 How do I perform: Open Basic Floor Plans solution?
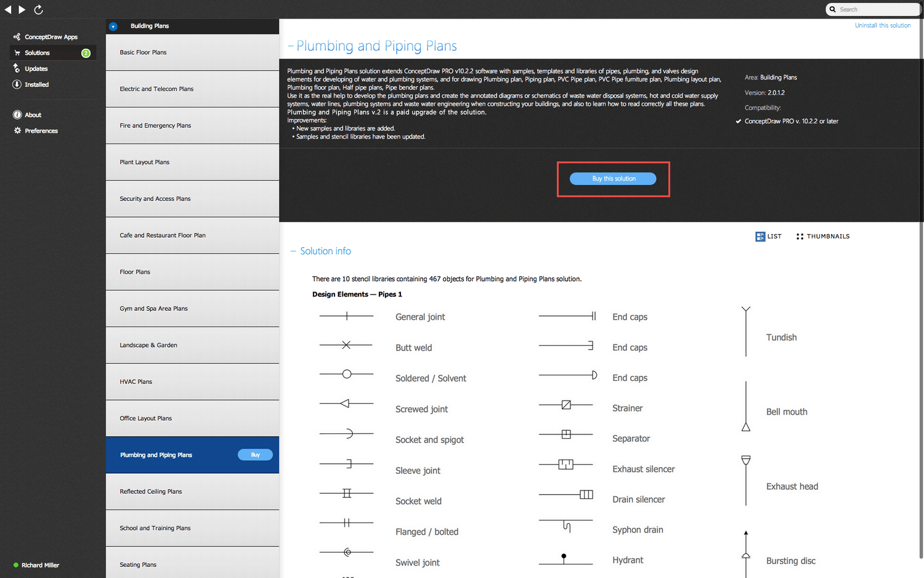[x=192, y=52]
